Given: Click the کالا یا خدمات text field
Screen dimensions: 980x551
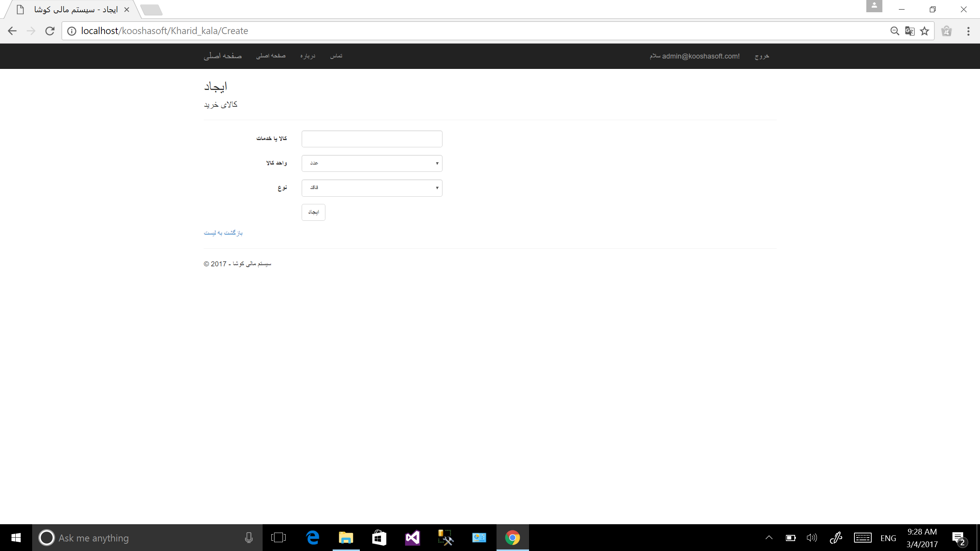Looking at the screenshot, I should click(x=372, y=139).
